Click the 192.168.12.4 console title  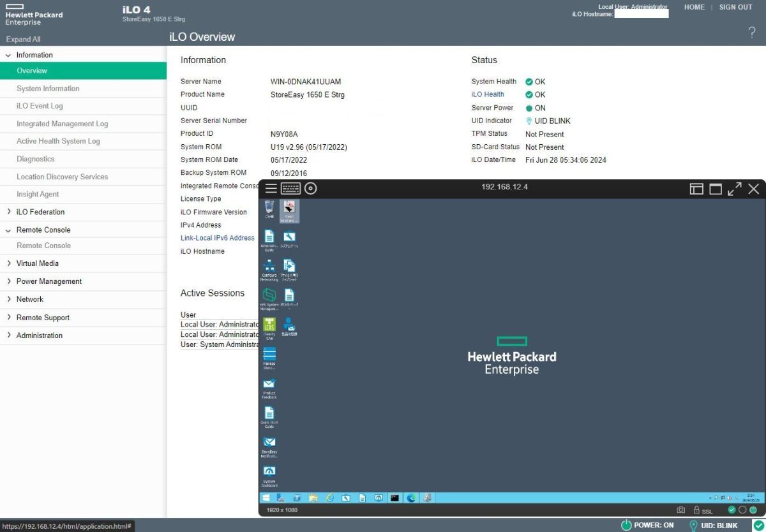504,187
